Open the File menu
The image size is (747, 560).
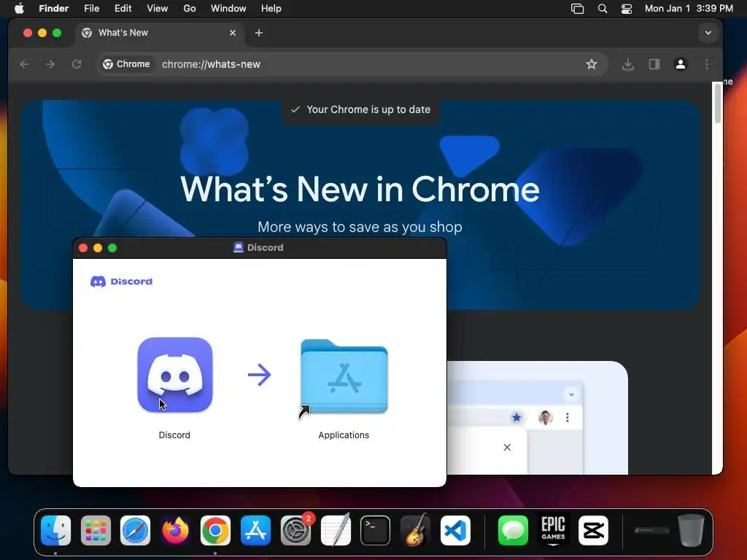click(x=91, y=9)
